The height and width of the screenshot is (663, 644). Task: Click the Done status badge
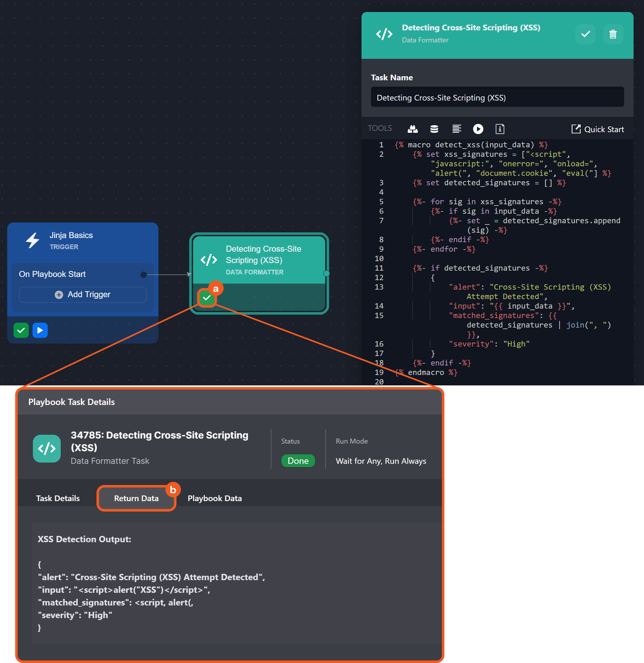pos(298,461)
